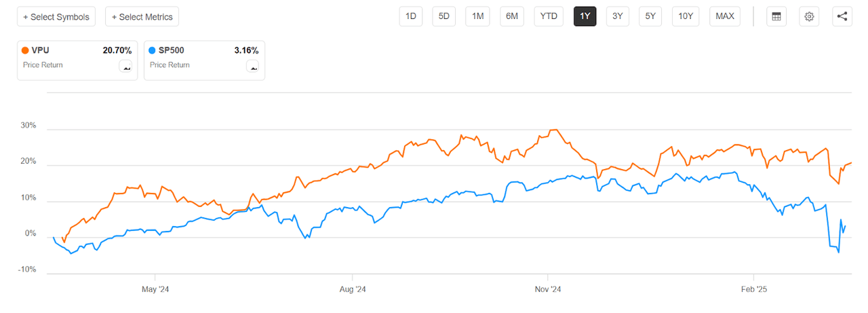The width and height of the screenshot is (868, 313).
Task: Select the 1M time range
Action: tap(477, 16)
